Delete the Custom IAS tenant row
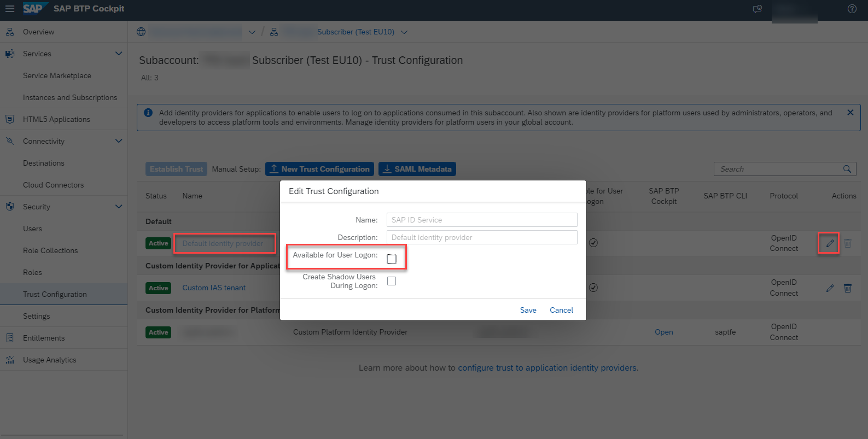The image size is (868, 439). click(848, 288)
